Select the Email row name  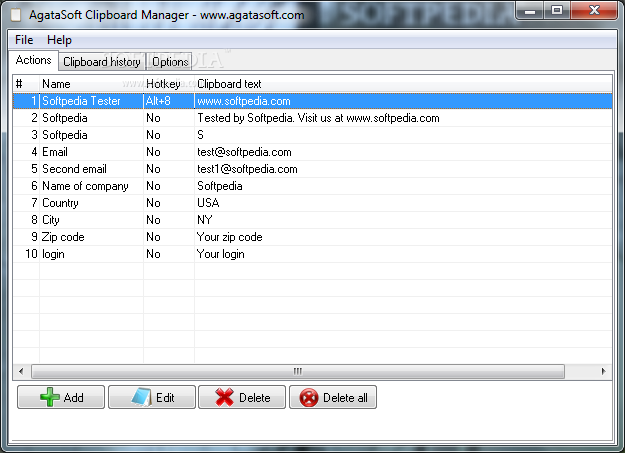coord(55,152)
